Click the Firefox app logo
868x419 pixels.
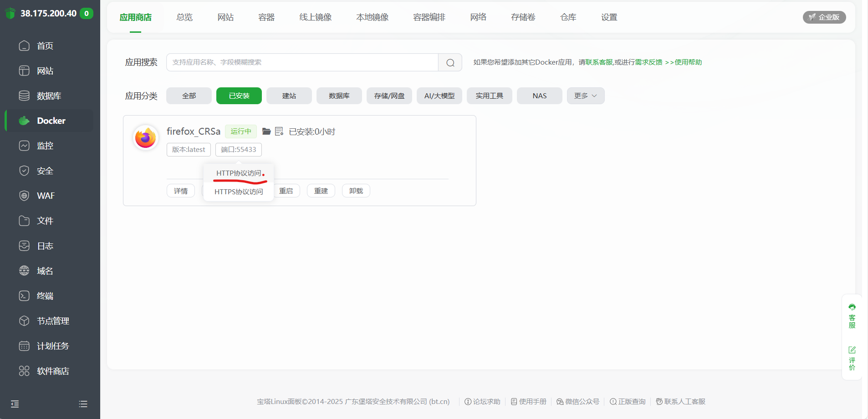coord(145,137)
